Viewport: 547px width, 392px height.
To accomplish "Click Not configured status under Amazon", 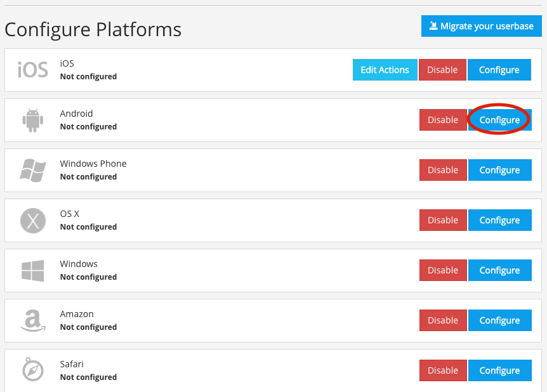I will click(x=88, y=327).
